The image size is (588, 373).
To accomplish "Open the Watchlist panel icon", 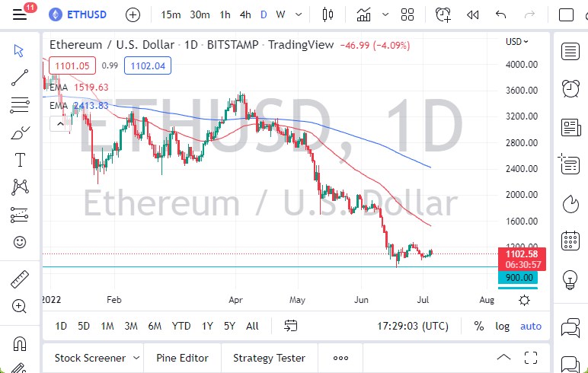I will [570, 52].
